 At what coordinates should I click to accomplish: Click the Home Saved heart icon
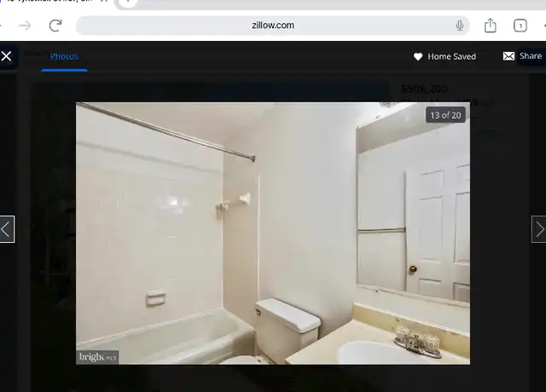point(418,56)
